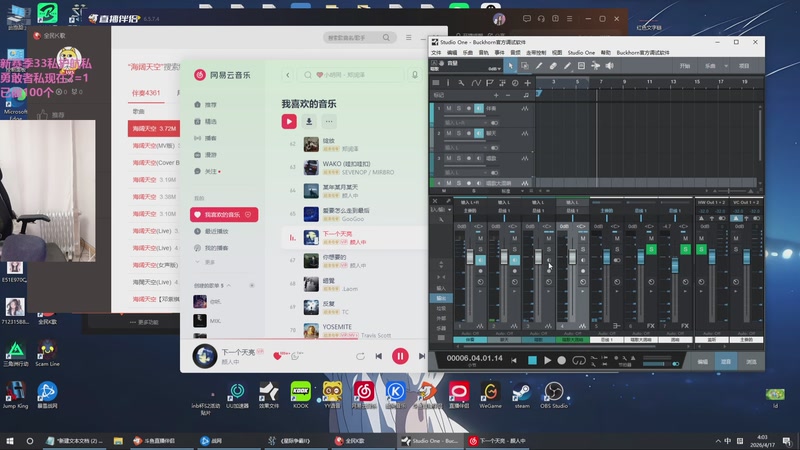Skip to next song in NetEase player

[x=421, y=356]
